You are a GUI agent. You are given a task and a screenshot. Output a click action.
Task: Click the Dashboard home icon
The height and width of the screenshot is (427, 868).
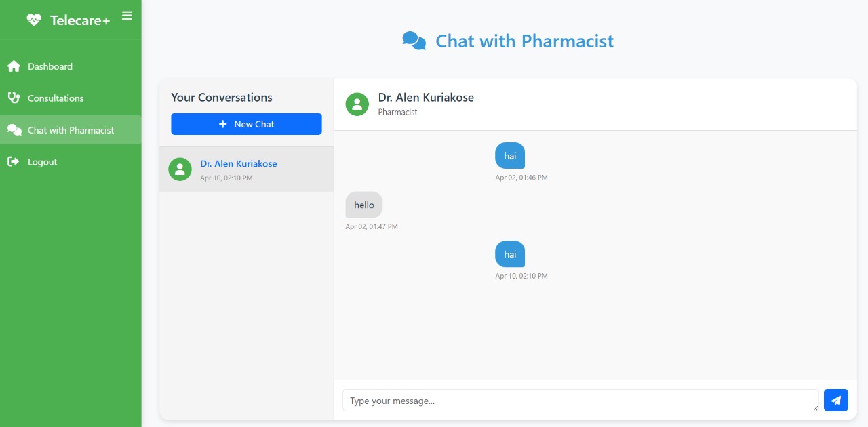14,66
